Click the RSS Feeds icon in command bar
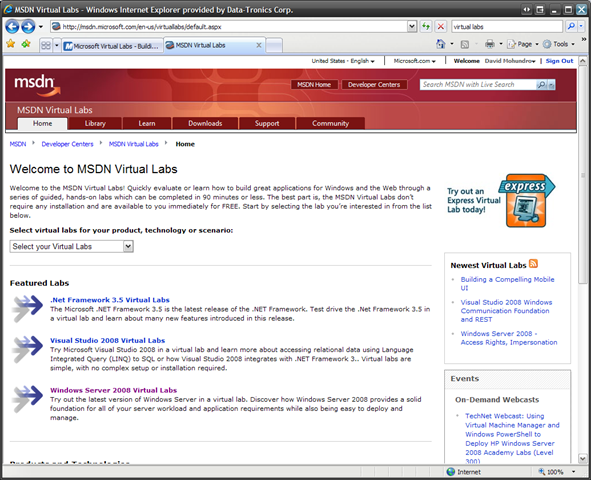Viewport: 591px width, 480px height. pyautogui.click(x=465, y=44)
